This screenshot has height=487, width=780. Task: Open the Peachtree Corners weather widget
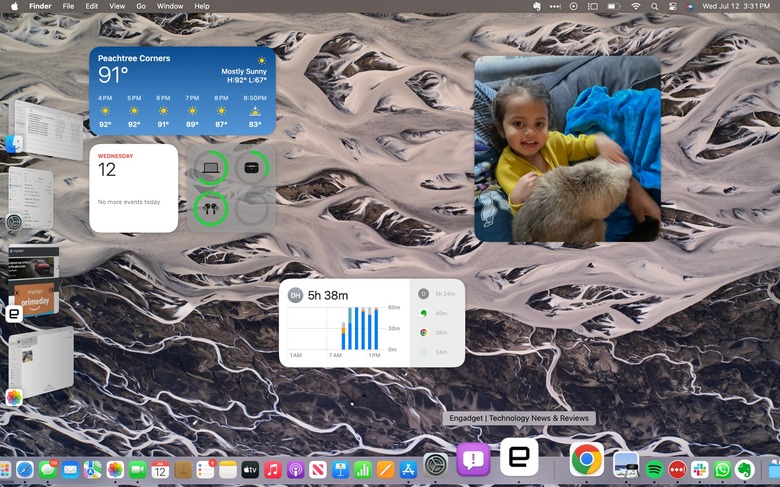[183, 91]
